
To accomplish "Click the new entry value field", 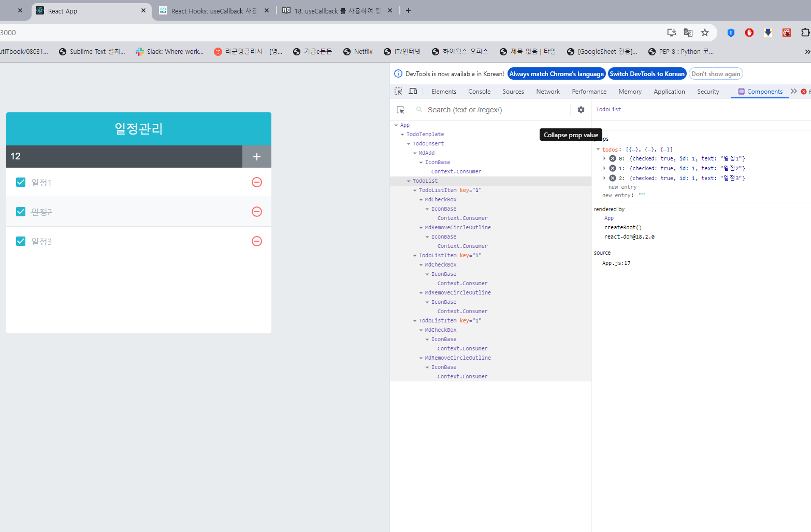I will 642,196.
